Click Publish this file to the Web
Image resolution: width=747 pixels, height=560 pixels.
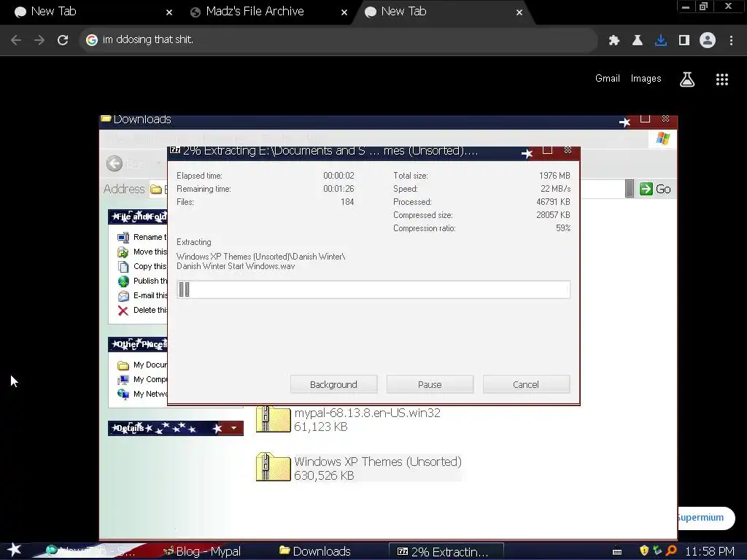[142, 281]
